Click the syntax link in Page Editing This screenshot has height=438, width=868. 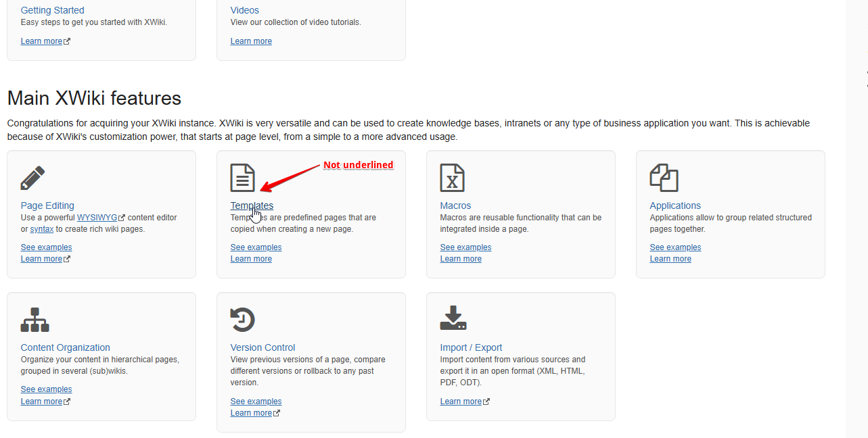[42, 229]
